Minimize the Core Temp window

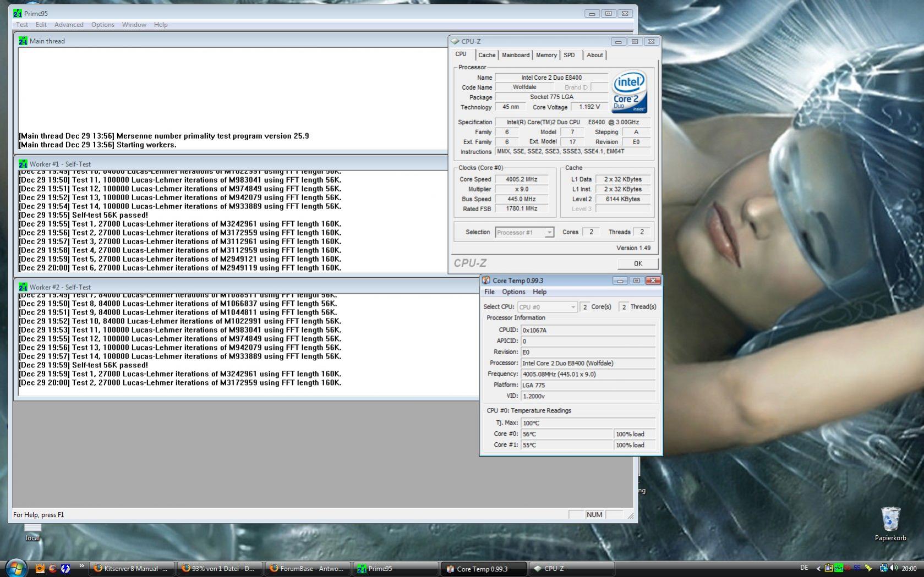(620, 281)
